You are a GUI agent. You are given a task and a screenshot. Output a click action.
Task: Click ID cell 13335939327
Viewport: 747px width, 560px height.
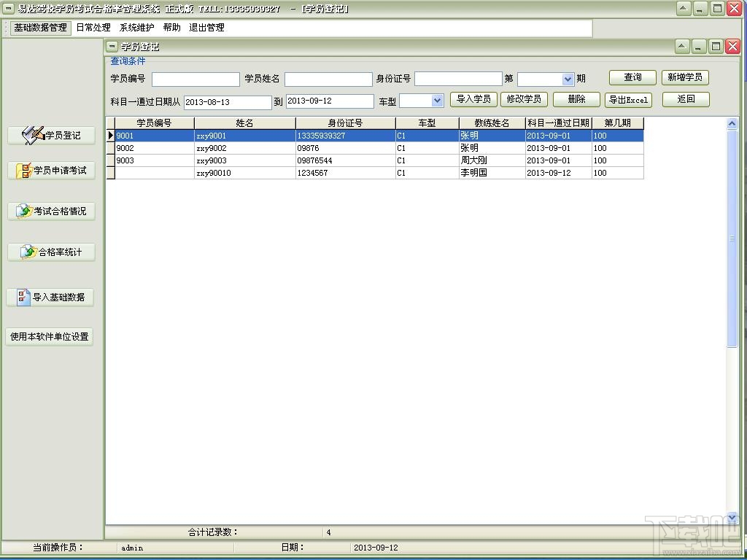(x=345, y=136)
